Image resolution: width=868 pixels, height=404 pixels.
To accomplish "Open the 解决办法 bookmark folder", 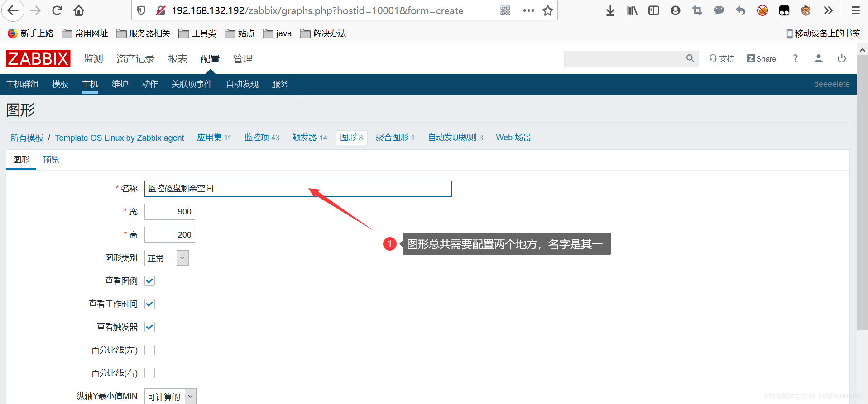I will 323,33.
